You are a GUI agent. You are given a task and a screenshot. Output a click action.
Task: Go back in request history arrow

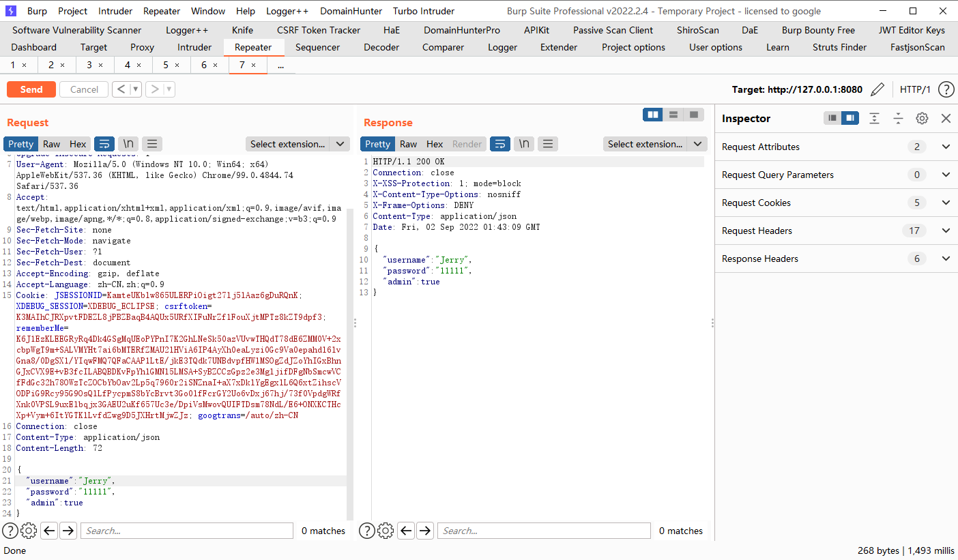tap(121, 89)
